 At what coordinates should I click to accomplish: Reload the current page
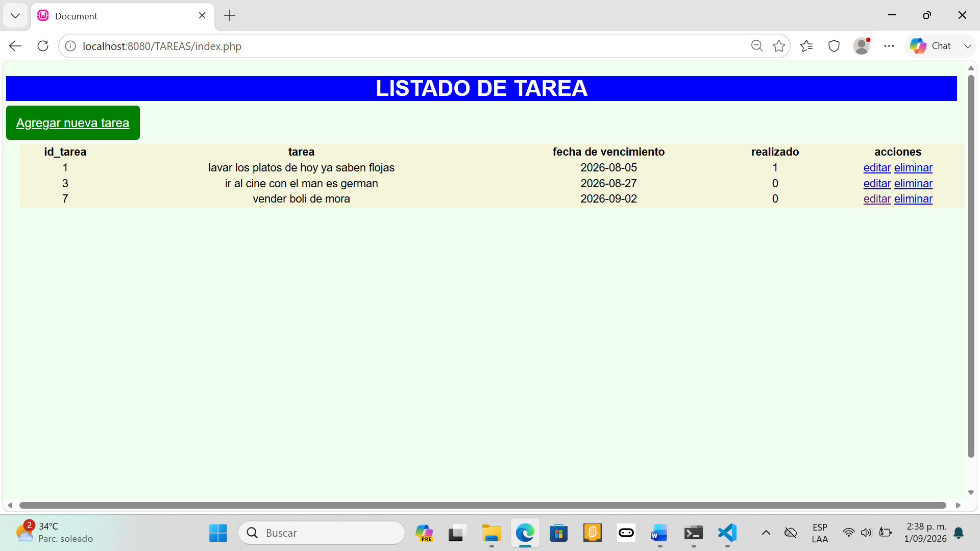point(43,46)
